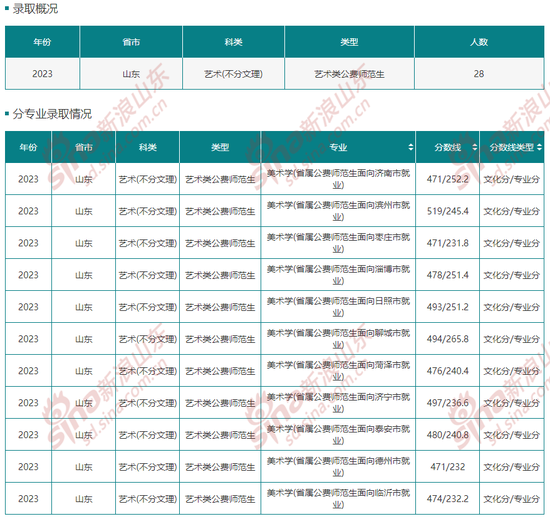Screen dimensions: 550x519
Task: Click the overview table 省市 header
Action: pyautogui.click(x=131, y=42)
